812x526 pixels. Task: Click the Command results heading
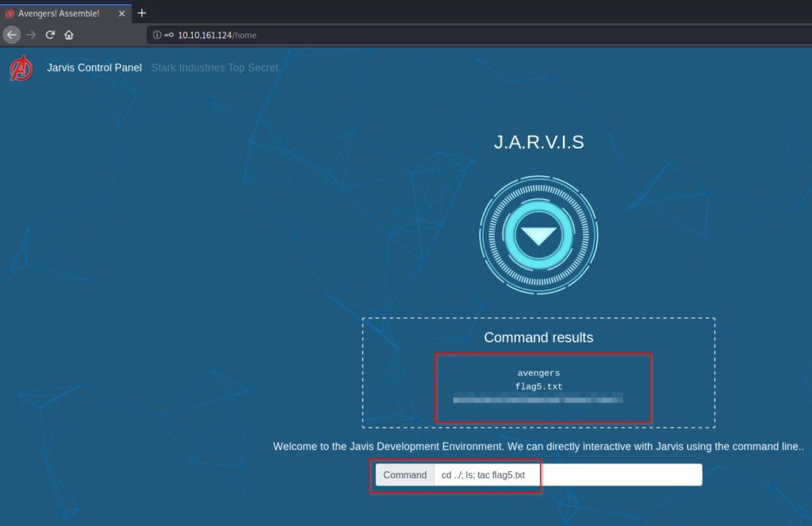click(538, 337)
